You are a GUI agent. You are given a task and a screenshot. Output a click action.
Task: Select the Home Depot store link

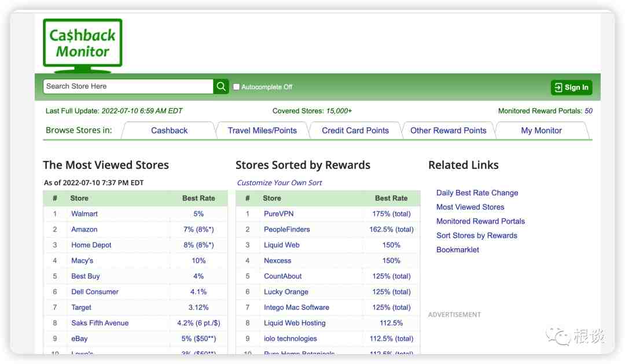click(x=91, y=245)
